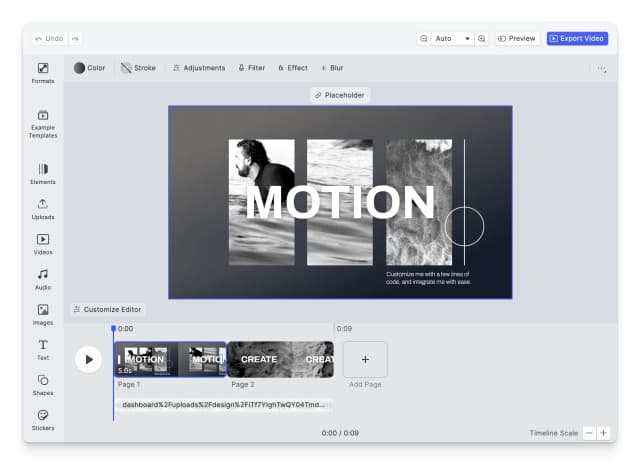Click Add Page plus button
The width and height of the screenshot is (640, 465).
pos(365,359)
